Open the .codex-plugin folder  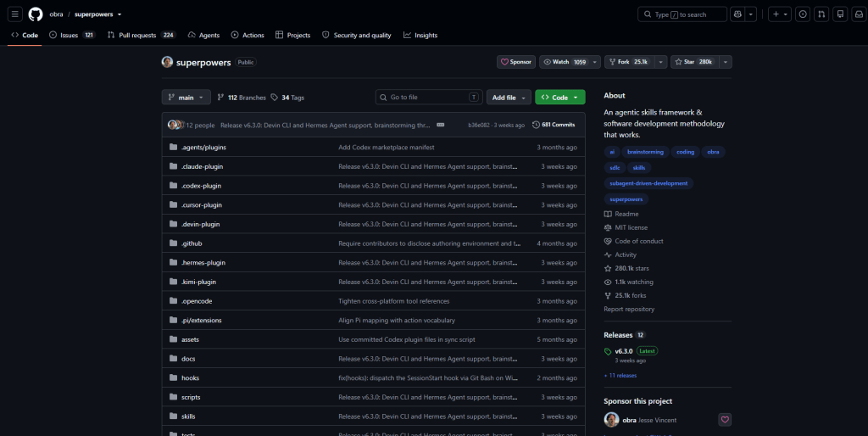pos(202,186)
